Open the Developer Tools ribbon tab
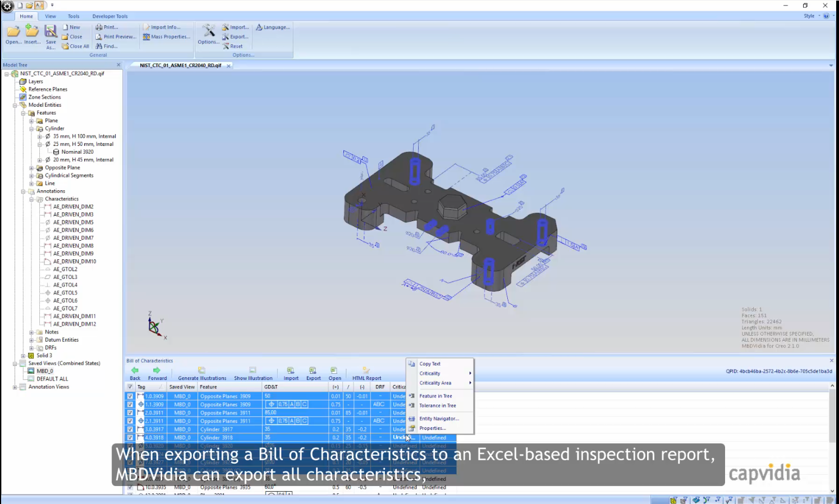This screenshot has height=504, width=839. pos(110,16)
